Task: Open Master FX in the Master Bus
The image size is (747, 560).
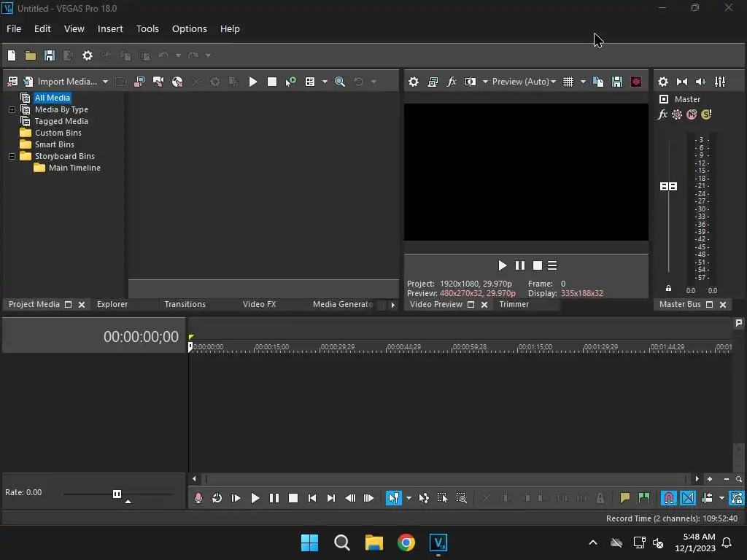Action: click(x=662, y=114)
